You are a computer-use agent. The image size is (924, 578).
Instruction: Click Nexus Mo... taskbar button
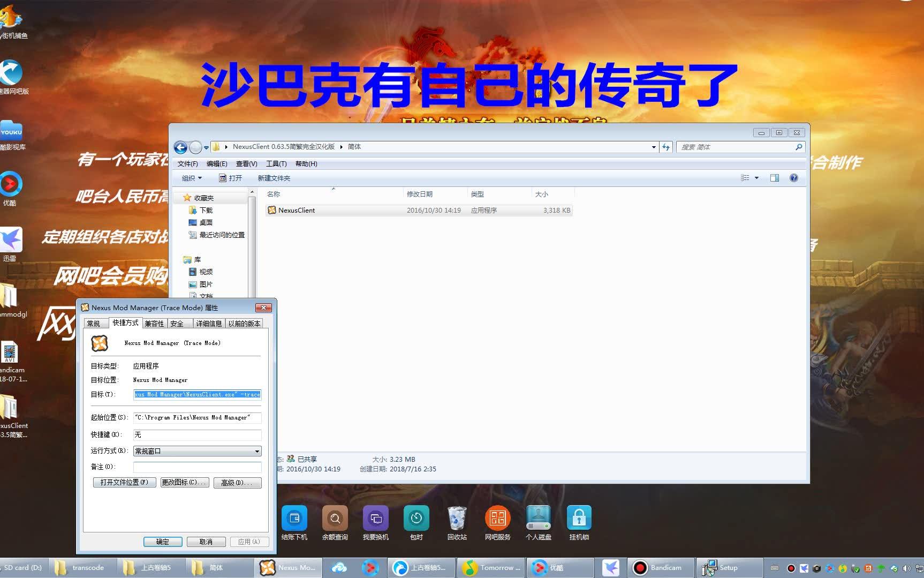288,568
